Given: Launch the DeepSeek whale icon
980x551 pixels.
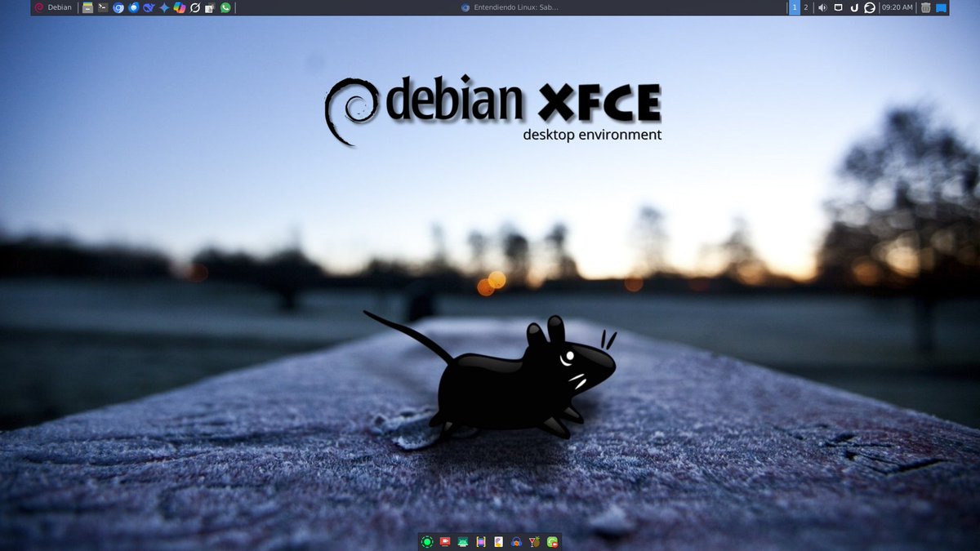Looking at the screenshot, I should (x=149, y=7).
